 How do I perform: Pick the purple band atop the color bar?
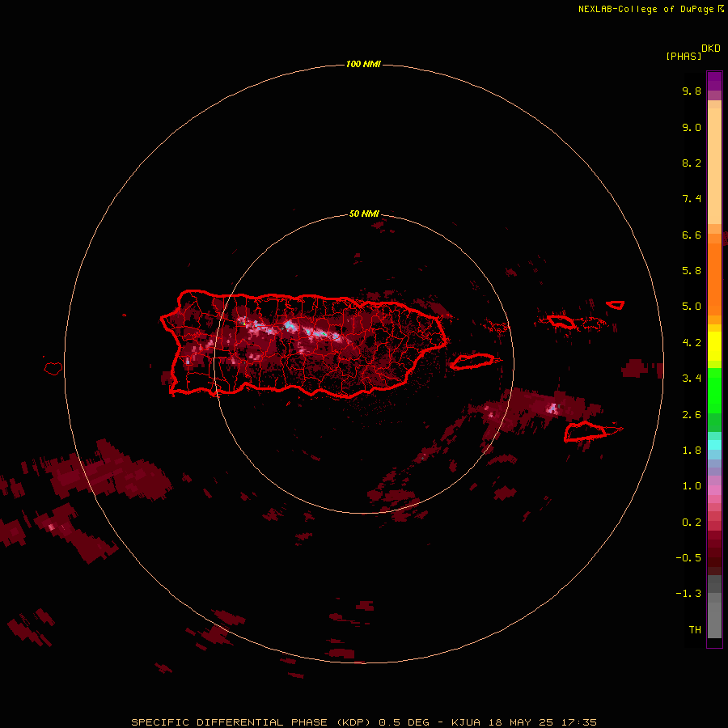coord(714,81)
